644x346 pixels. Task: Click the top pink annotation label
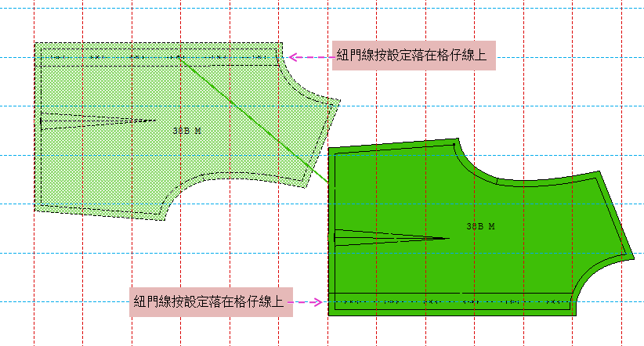pyautogui.click(x=414, y=56)
